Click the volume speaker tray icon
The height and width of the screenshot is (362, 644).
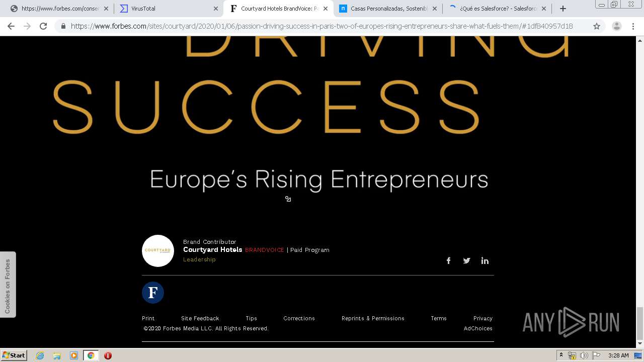pyautogui.click(x=584, y=355)
